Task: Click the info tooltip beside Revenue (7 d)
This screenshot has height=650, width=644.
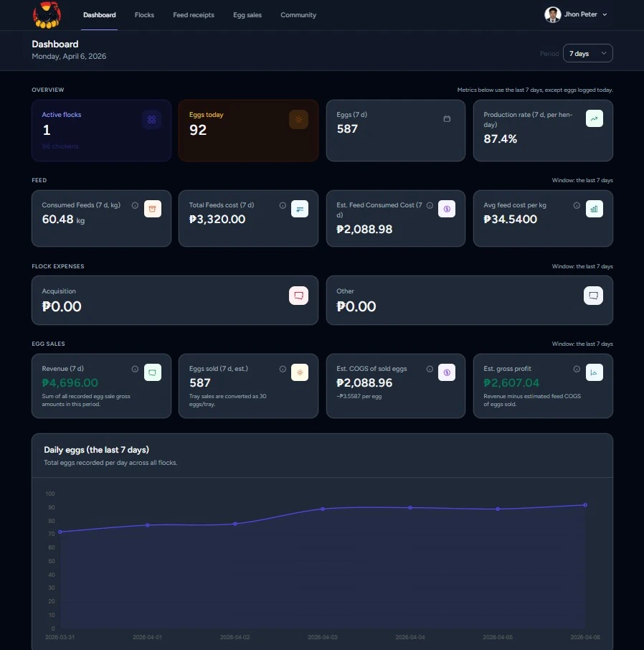Action: 135,369
